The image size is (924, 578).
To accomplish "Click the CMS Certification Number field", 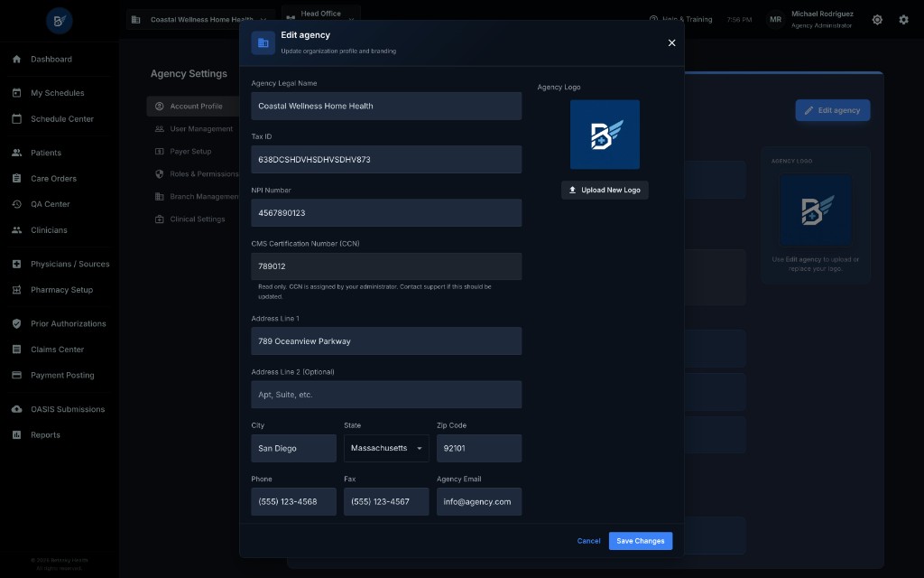I will 386,266.
